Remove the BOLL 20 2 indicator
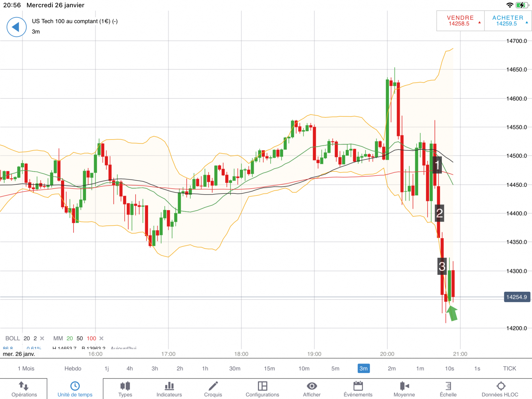This screenshot has height=399, width=532. click(42, 338)
